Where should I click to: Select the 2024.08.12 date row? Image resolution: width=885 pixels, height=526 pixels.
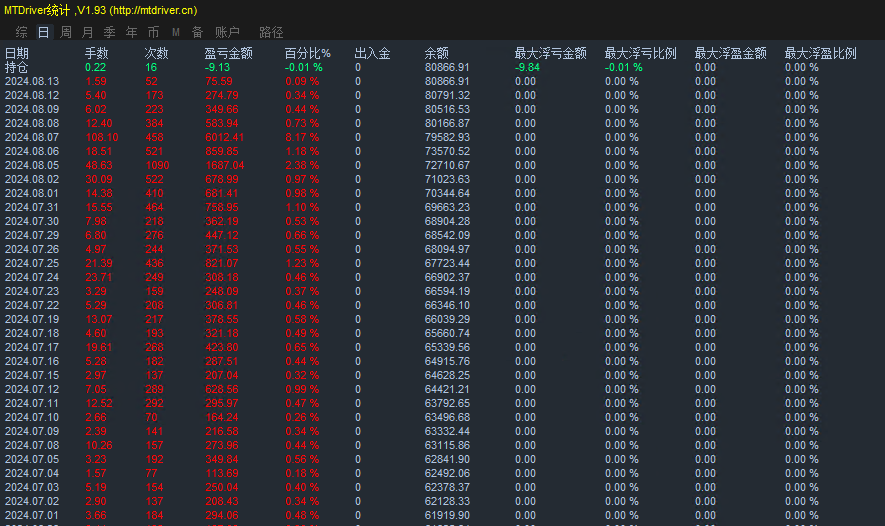tap(32, 95)
